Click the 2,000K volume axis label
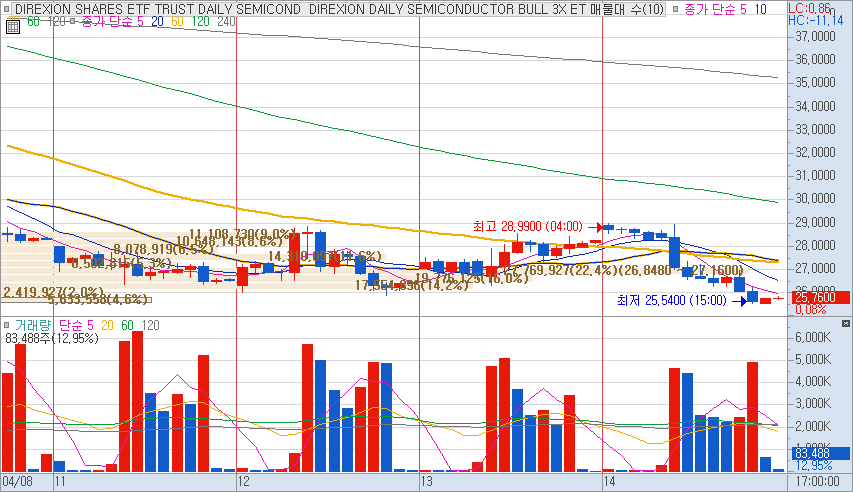Viewport: 853px width, 492px height. point(813,426)
